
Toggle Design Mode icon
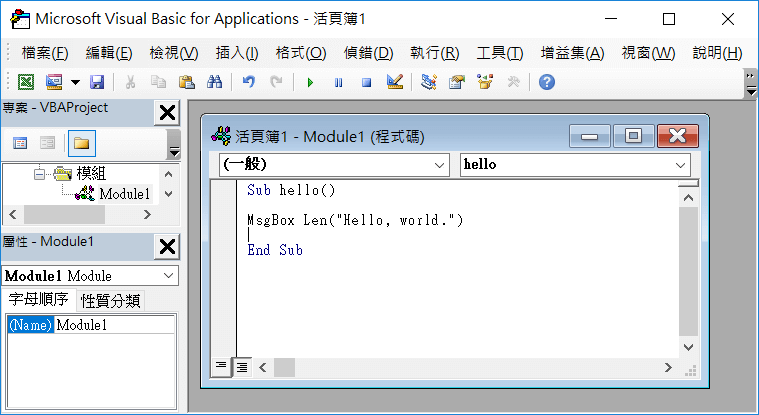click(x=395, y=82)
